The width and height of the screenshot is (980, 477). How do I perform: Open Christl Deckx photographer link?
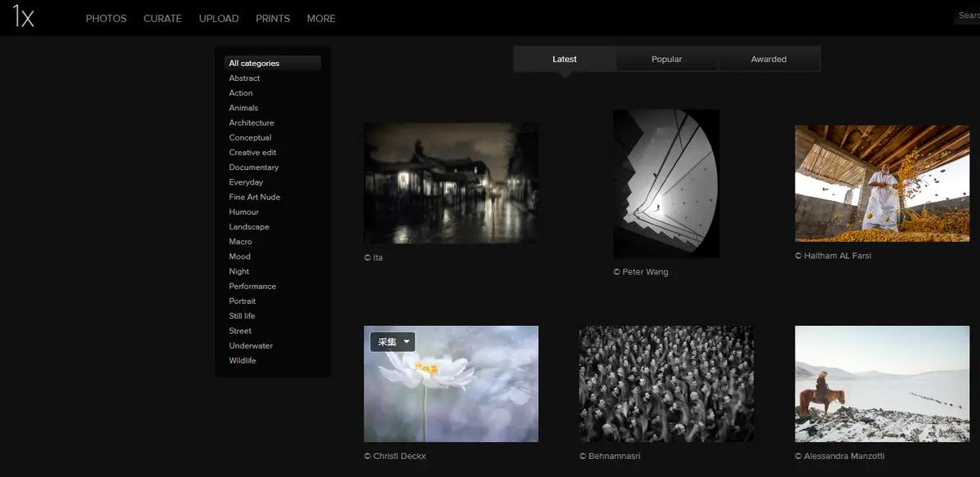[399, 456]
